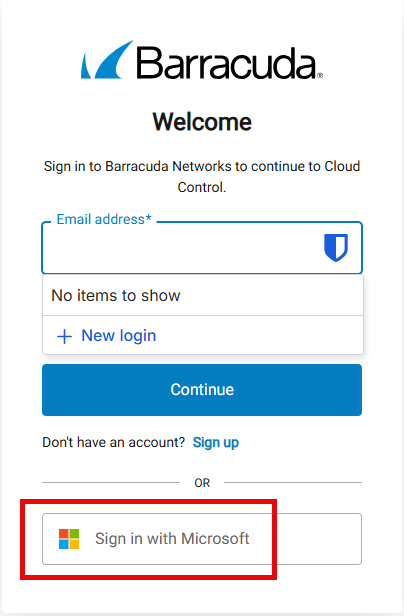Click the horizontal divider line left of OR

111,482
